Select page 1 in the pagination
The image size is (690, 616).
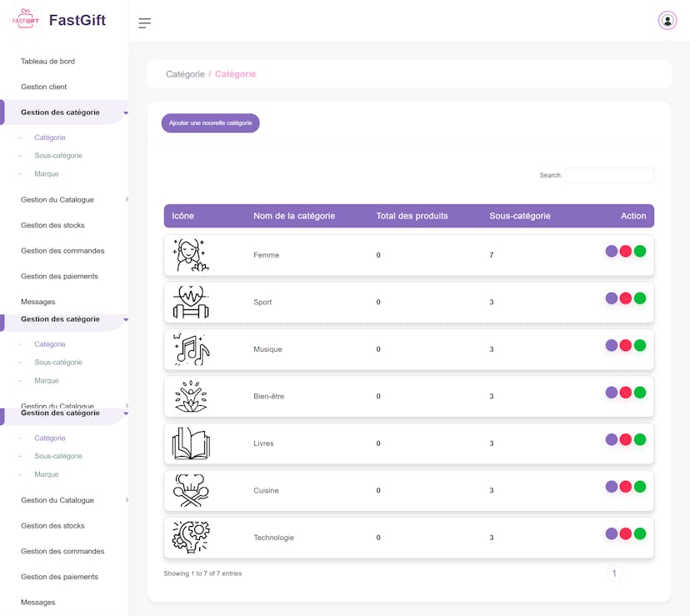[614, 573]
